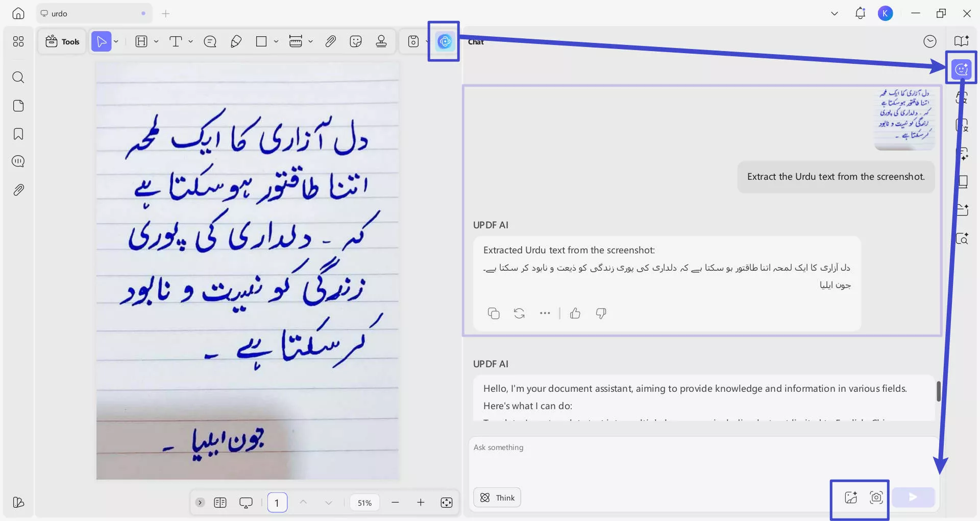Open the comment annotation tool
The image size is (980, 521).
coord(210,41)
